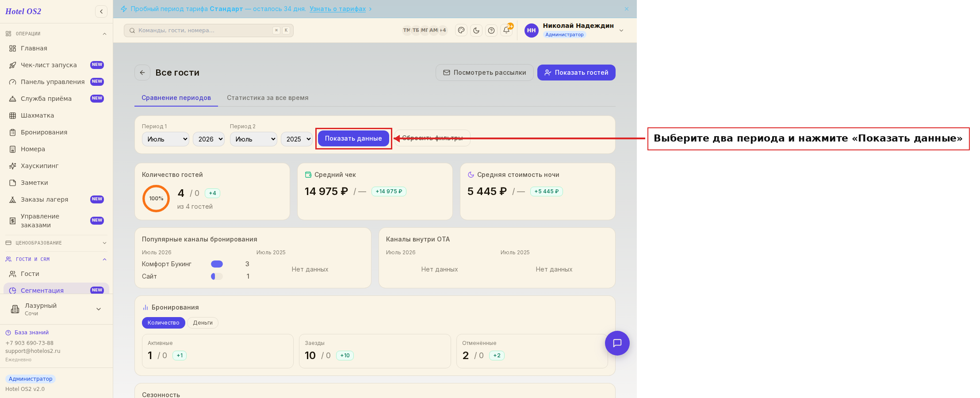Go back using the arrow beside Все гости

pyautogui.click(x=142, y=73)
